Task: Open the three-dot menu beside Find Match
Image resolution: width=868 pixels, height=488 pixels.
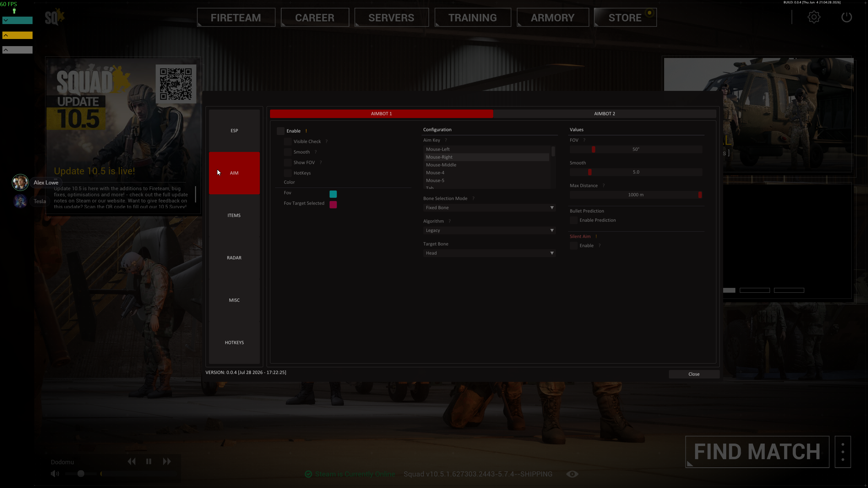Action: pyautogui.click(x=843, y=452)
